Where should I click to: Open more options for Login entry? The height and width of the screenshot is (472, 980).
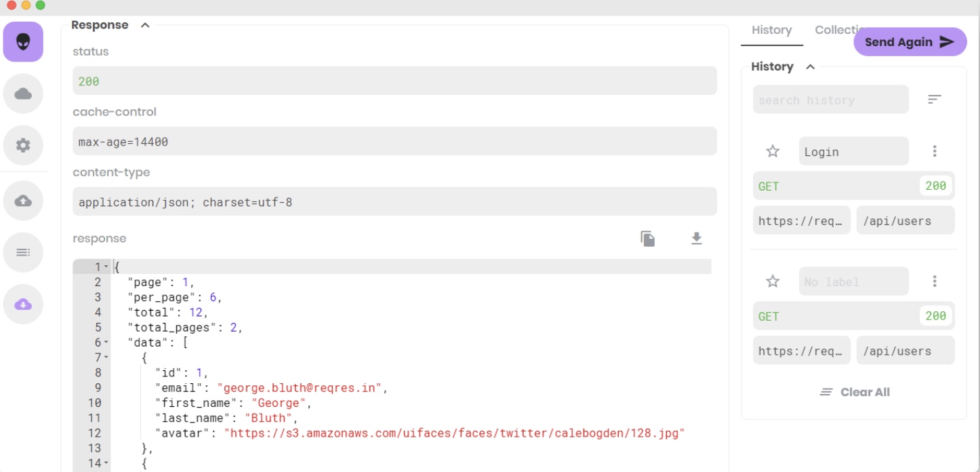pos(935,151)
